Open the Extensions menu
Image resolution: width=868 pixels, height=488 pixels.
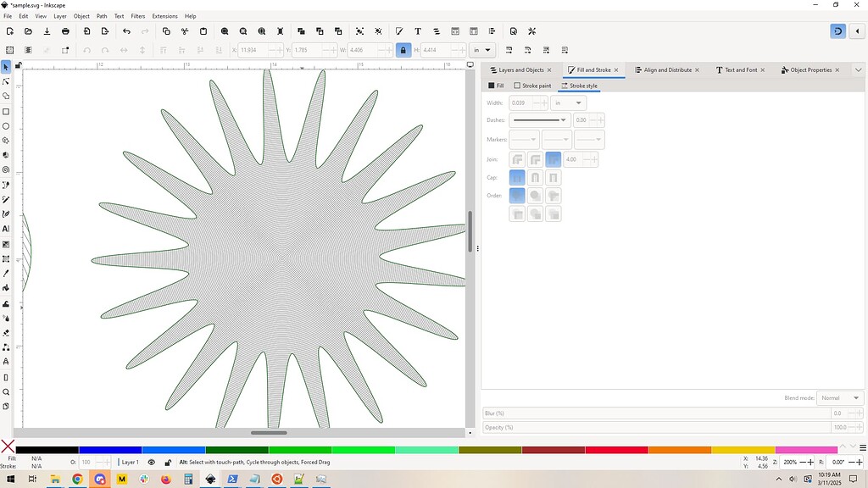[x=165, y=16]
